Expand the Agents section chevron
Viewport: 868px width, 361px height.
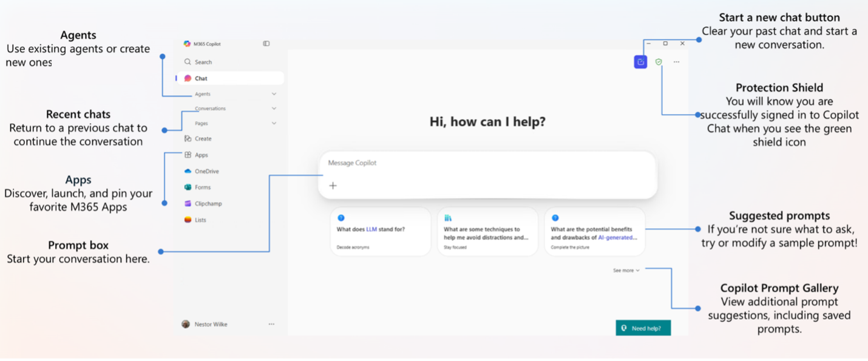point(274,94)
